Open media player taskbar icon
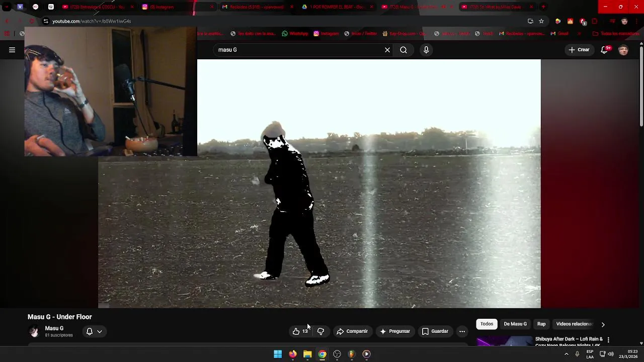The width and height of the screenshot is (644, 362). 366,354
